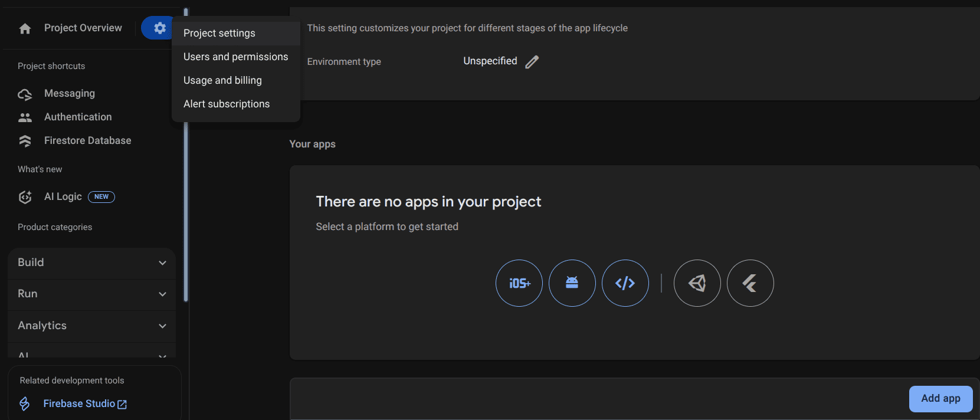
Task: Open Users and permissions
Action: 235,57
